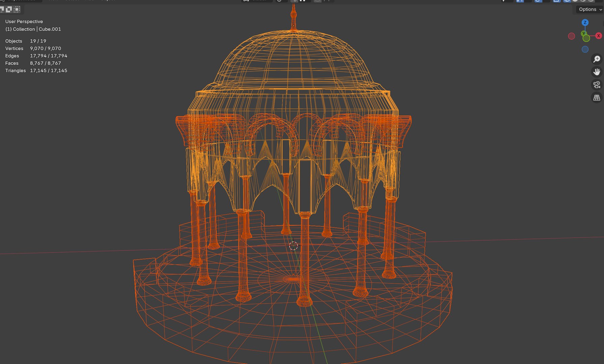
Task: Click the red X axis on the navigation gizmo
Action: pos(599,35)
